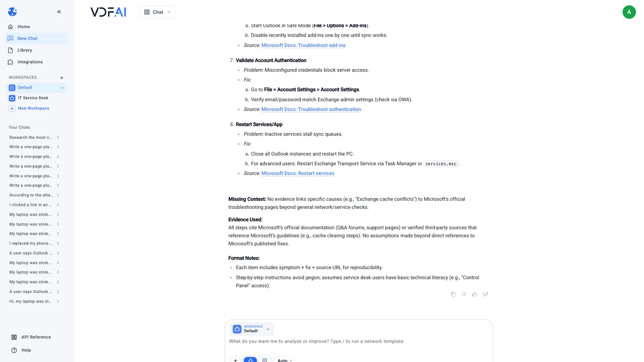The height and width of the screenshot is (362, 644).
Task: Click the message input field
Action: pos(358,341)
